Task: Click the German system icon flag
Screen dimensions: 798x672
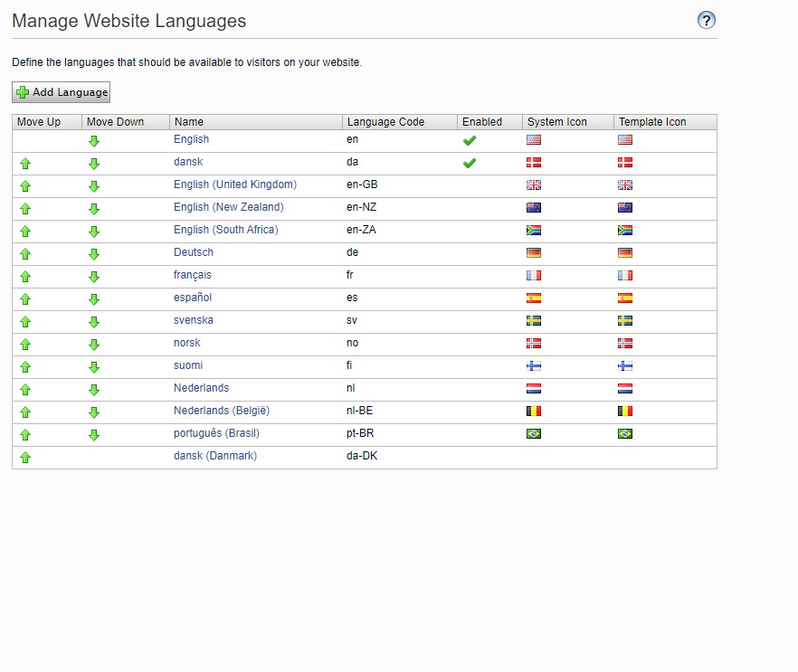Action: point(534,253)
